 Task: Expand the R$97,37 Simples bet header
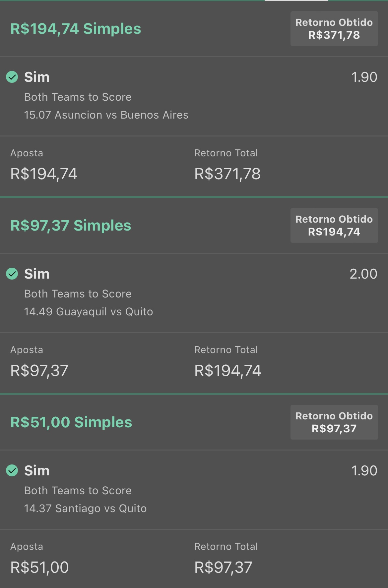pyautogui.click(x=71, y=226)
